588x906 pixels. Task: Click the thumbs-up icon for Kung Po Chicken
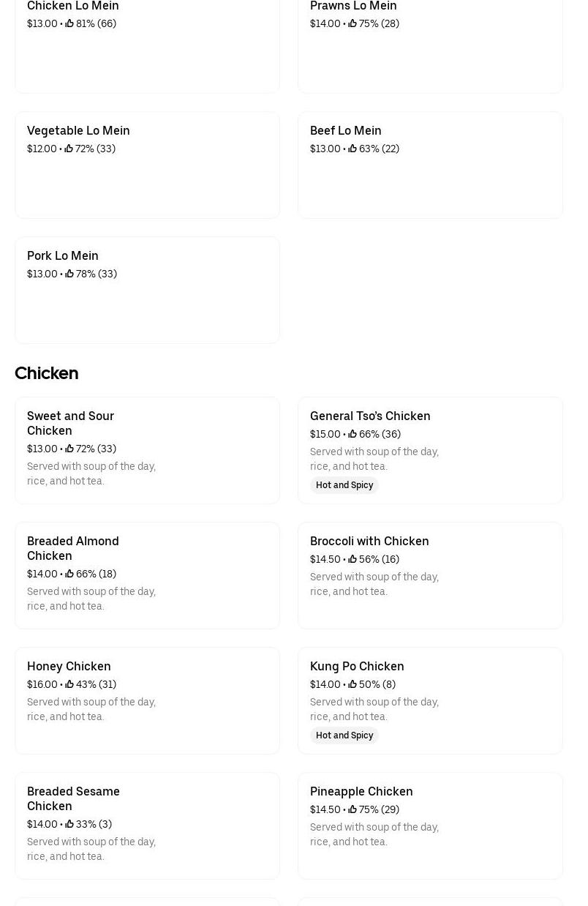[353, 684]
